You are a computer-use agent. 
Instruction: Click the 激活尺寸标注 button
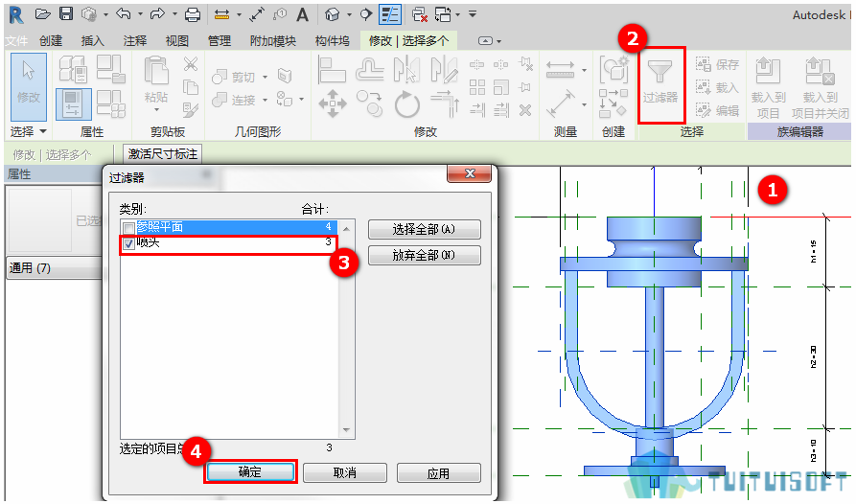point(163,154)
